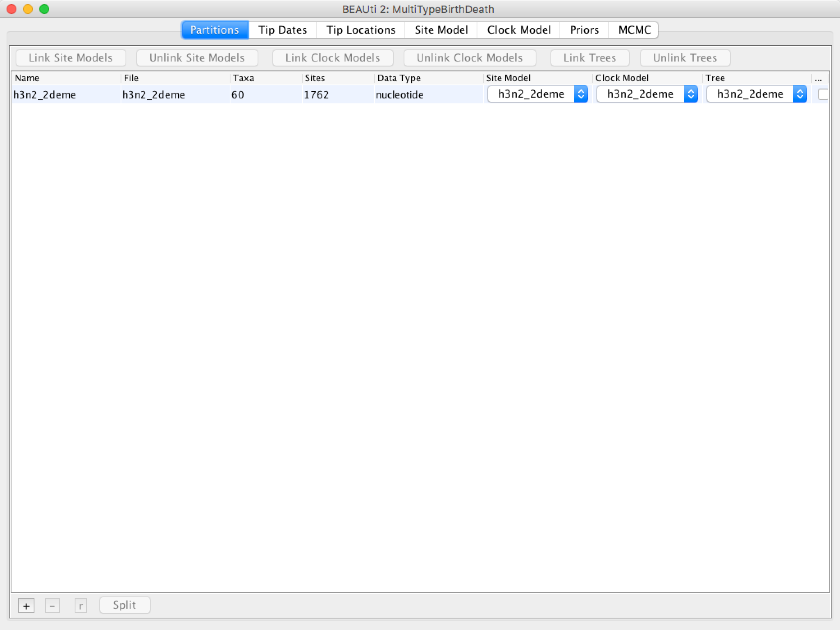The width and height of the screenshot is (840, 630).
Task: Click Unlink Trees button
Action: tap(685, 58)
